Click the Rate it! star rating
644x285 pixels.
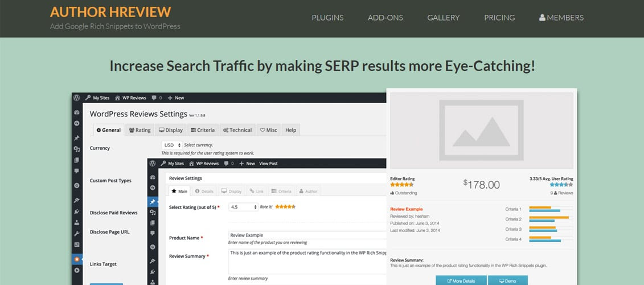(x=285, y=207)
